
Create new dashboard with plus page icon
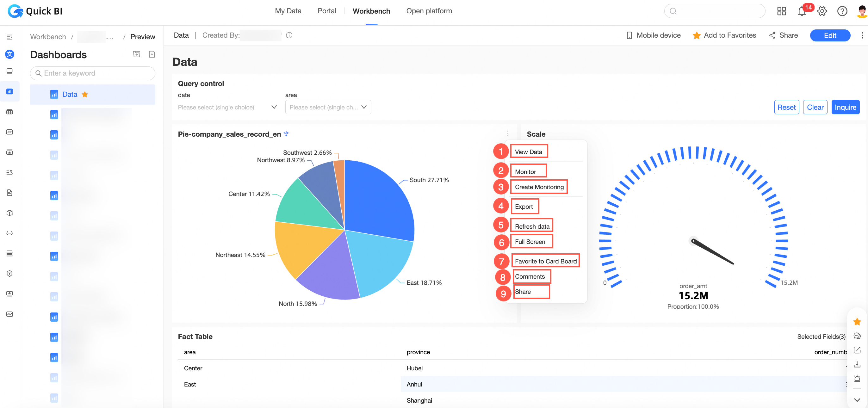152,54
